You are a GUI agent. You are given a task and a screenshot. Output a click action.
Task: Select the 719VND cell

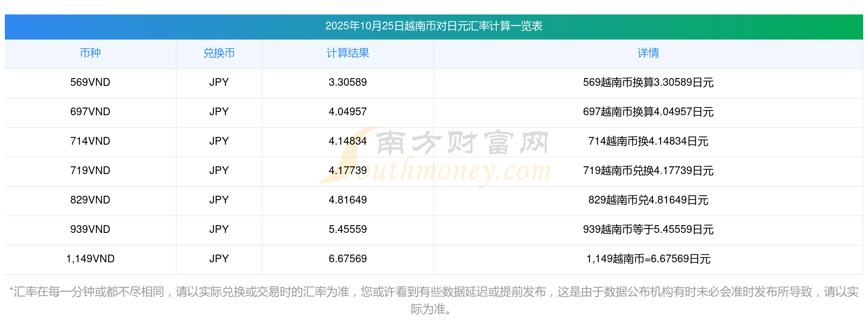click(90, 171)
